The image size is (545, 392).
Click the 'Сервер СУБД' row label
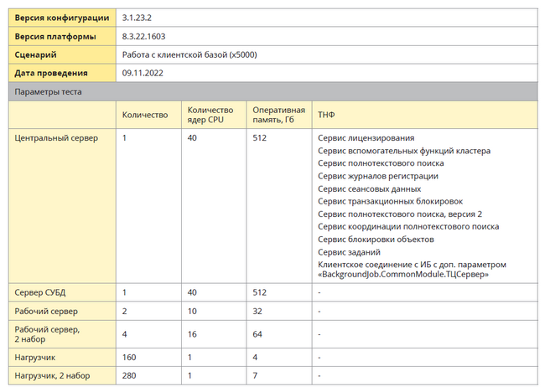[40, 292]
